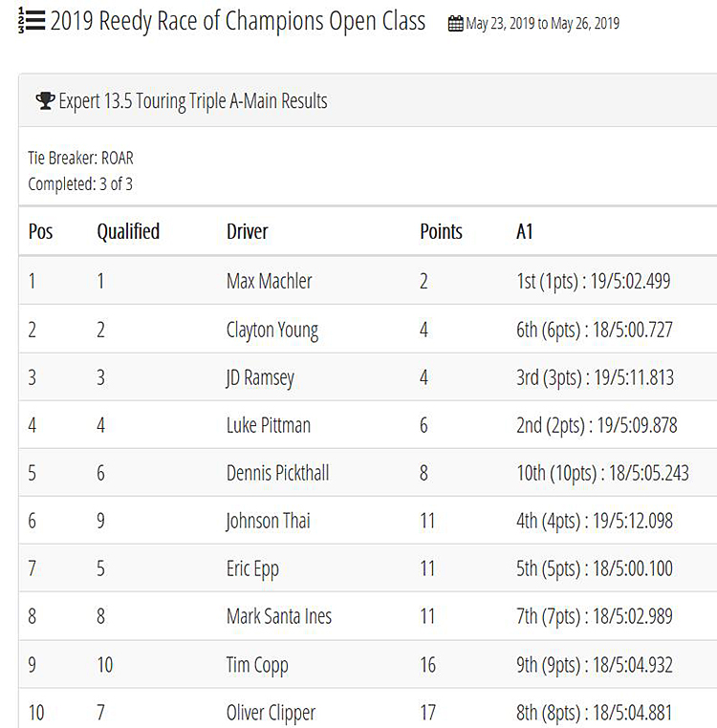Select the Qualified column header
717x728 pixels.
(128, 231)
